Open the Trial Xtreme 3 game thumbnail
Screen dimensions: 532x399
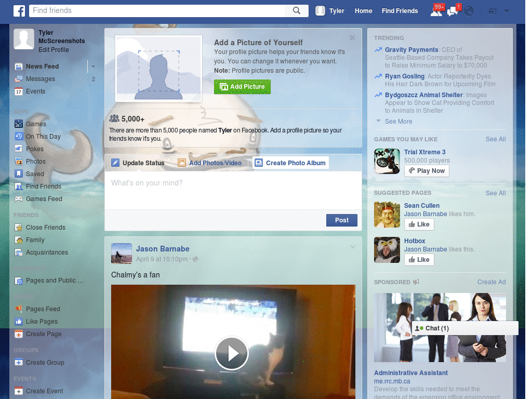(387, 161)
